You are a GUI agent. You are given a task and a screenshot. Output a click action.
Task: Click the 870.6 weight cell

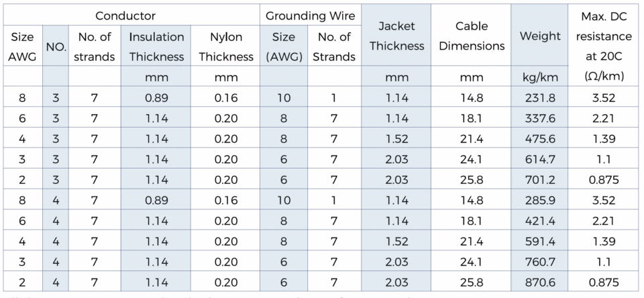[x=539, y=282]
